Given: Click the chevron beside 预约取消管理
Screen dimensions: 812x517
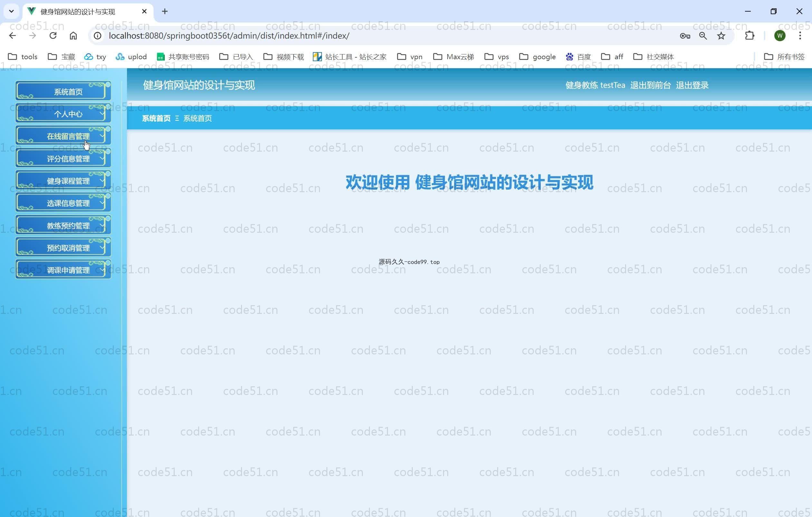Looking at the screenshot, I should 101,247.
